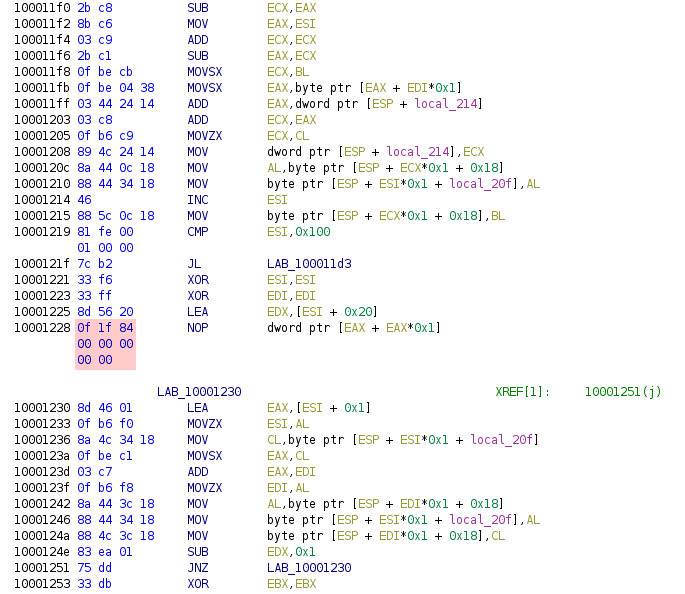Click the SUB EDX,0x1 operands
This screenshot has width=685, height=594.
(x=291, y=551)
